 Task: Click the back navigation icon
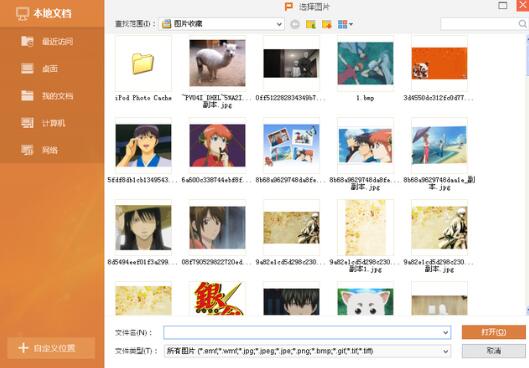pyautogui.click(x=295, y=24)
